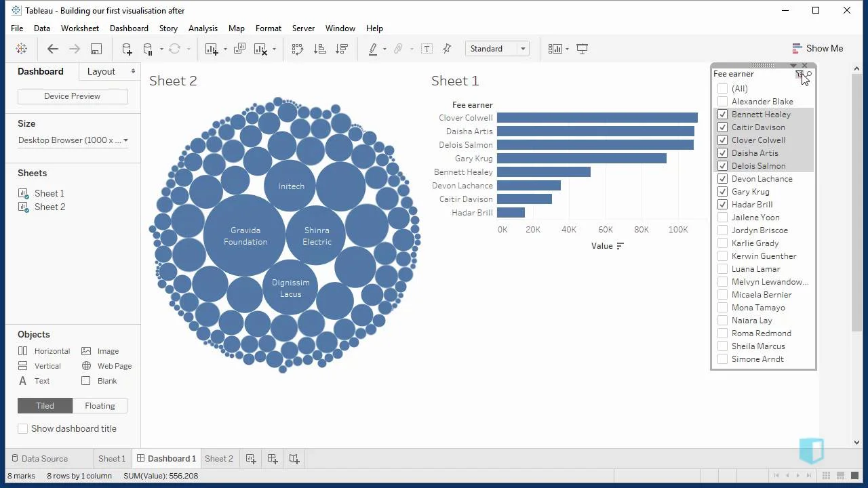Click the new story tab icon

click(294, 459)
